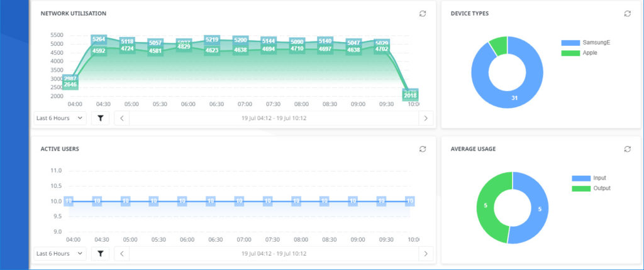This screenshot has width=644, height=270.
Task: Refresh the Device Types chart
Action: [x=627, y=13]
